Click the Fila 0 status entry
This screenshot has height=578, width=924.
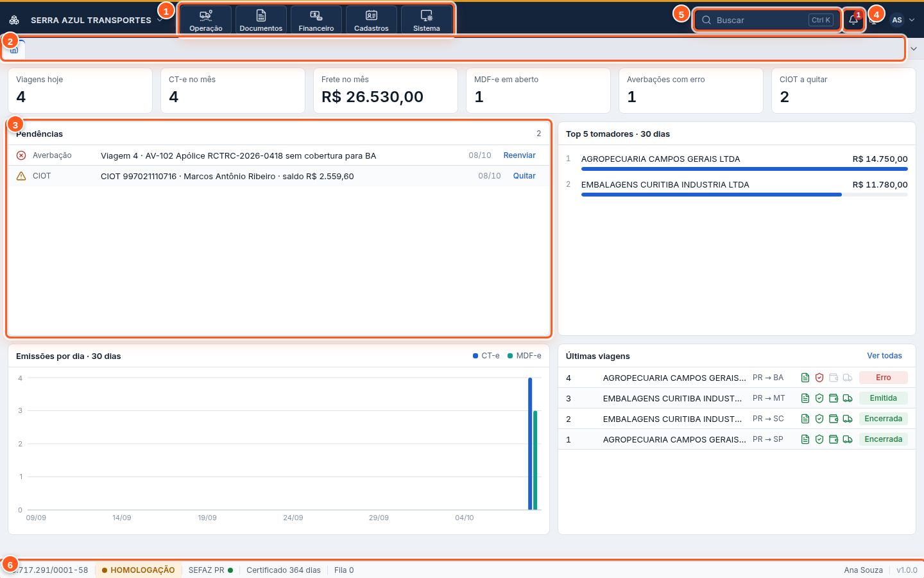pyautogui.click(x=344, y=570)
